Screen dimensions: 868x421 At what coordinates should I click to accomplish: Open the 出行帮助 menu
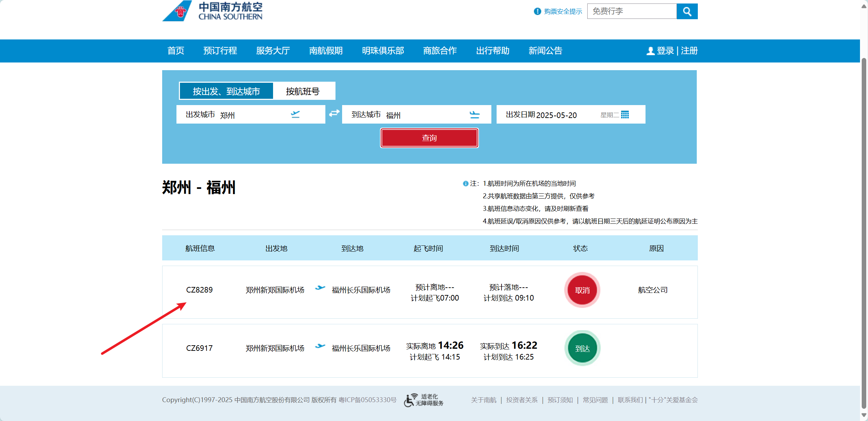(x=493, y=51)
